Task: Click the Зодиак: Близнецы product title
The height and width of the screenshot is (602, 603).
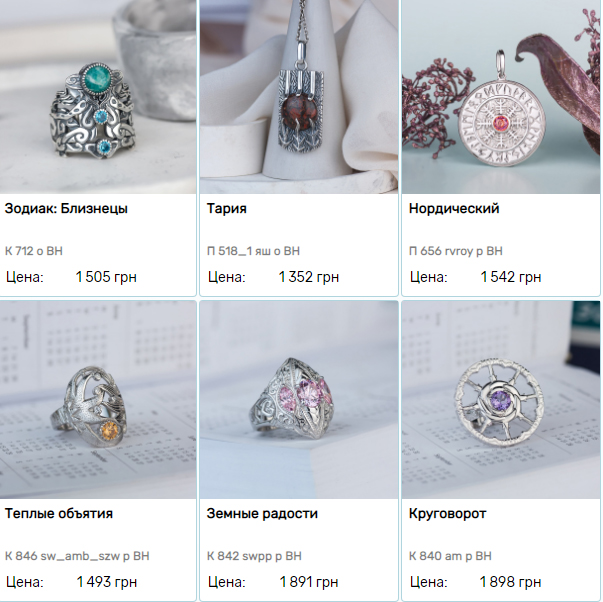Action: [x=66, y=209]
